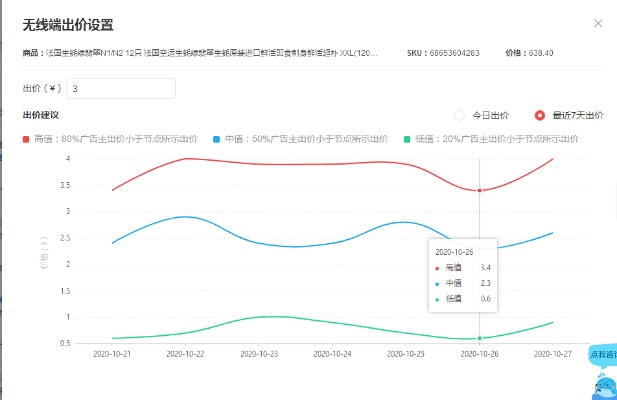
Task: Close the 无线端出价设置 dialog
Action: pyautogui.click(x=598, y=23)
